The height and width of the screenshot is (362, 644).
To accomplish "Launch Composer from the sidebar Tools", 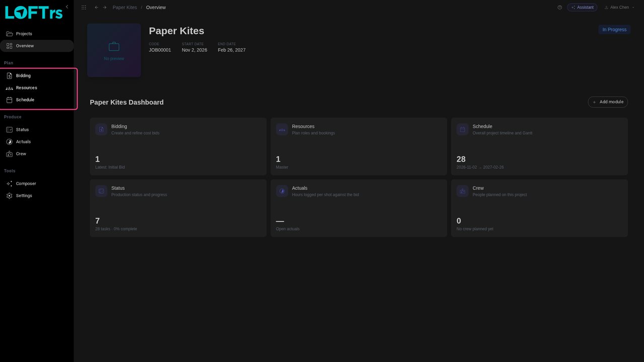I will [37, 184].
